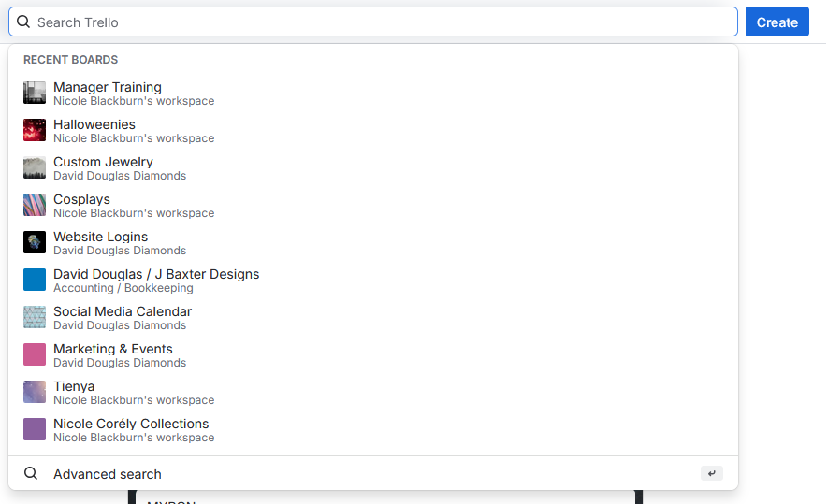Screen dimensions: 826x504
Task: Click "Nicole Blackburn's workspace" under Tienya
Action: [x=134, y=400]
